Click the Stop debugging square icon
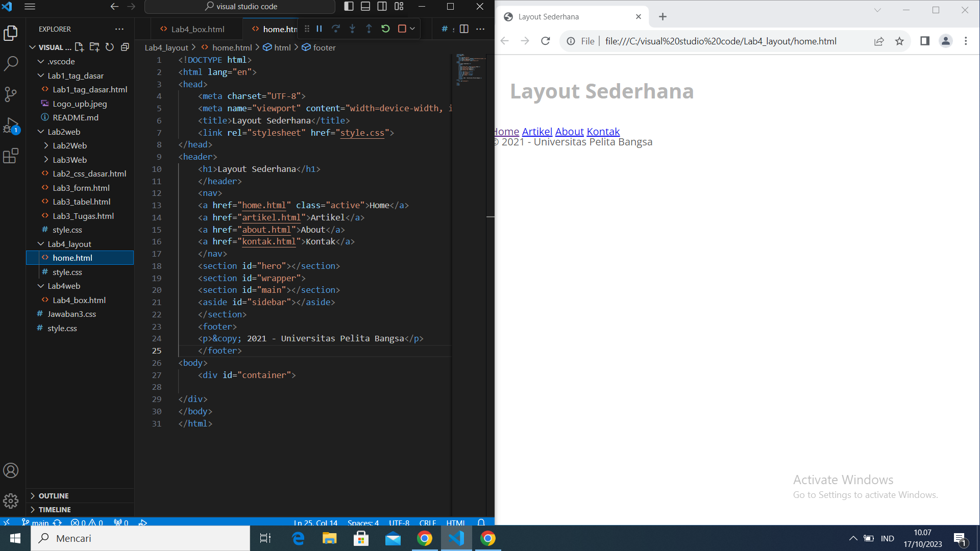This screenshot has height=551, width=980. click(x=402, y=29)
